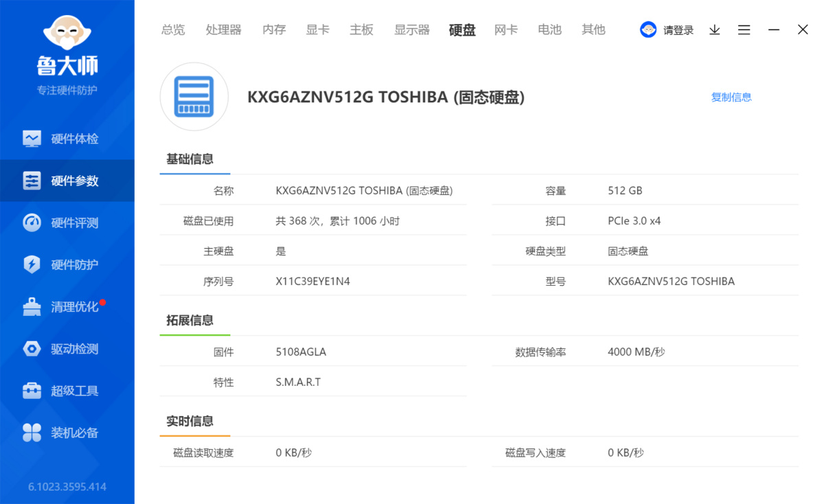Click the 请登录 login link

click(678, 30)
